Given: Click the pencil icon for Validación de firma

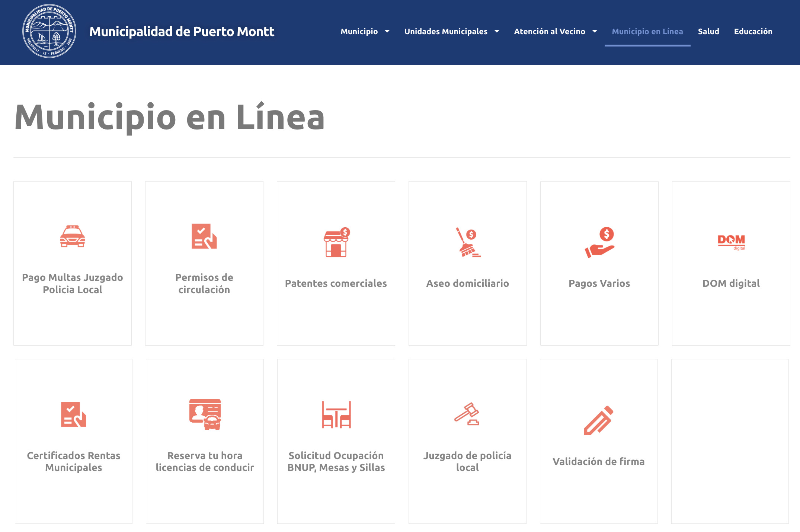Looking at the screenshot, I should pos(599,420).
